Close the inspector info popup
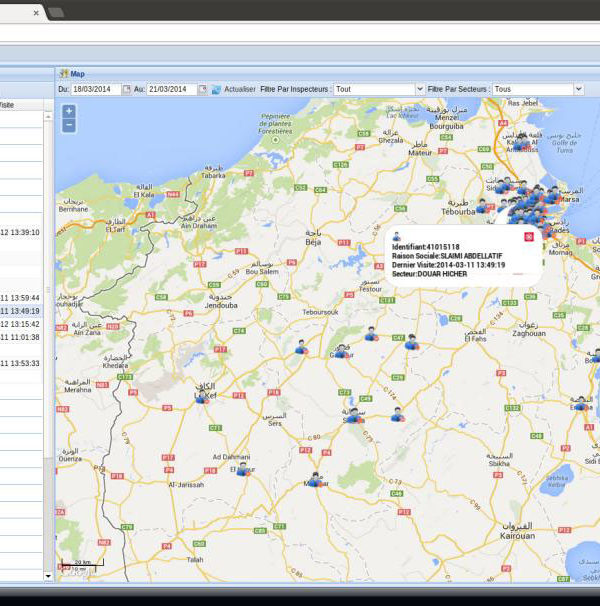The width and height of the screenshot is (600, 606). [x=528, y=236]
